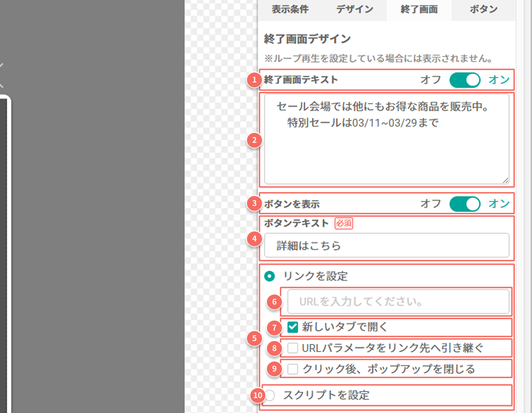The image size is (532, 413).
Task: Open the デザイン tab
Action: pyautogui.click(x=355, y=9)
